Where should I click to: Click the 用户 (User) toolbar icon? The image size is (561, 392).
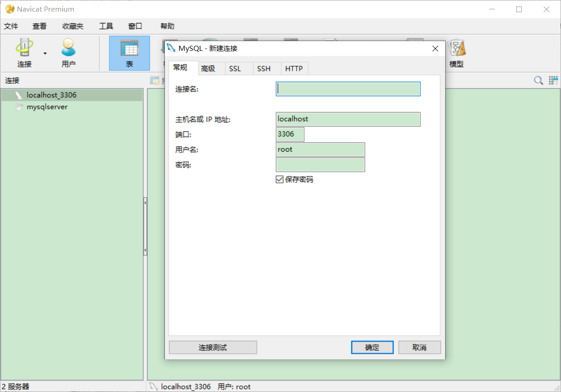pos(68,53)
